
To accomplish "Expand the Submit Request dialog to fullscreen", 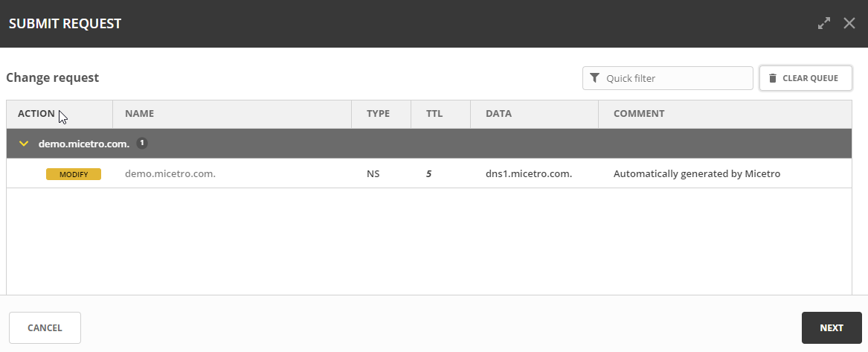I will click(x=823, y=23).
